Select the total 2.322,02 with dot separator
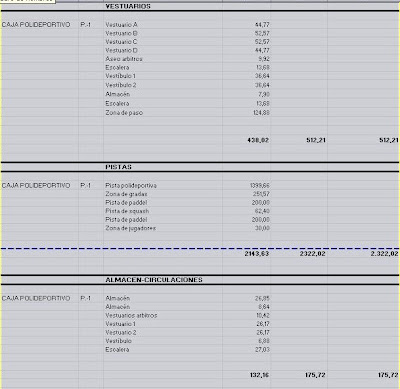 (384, 254)
